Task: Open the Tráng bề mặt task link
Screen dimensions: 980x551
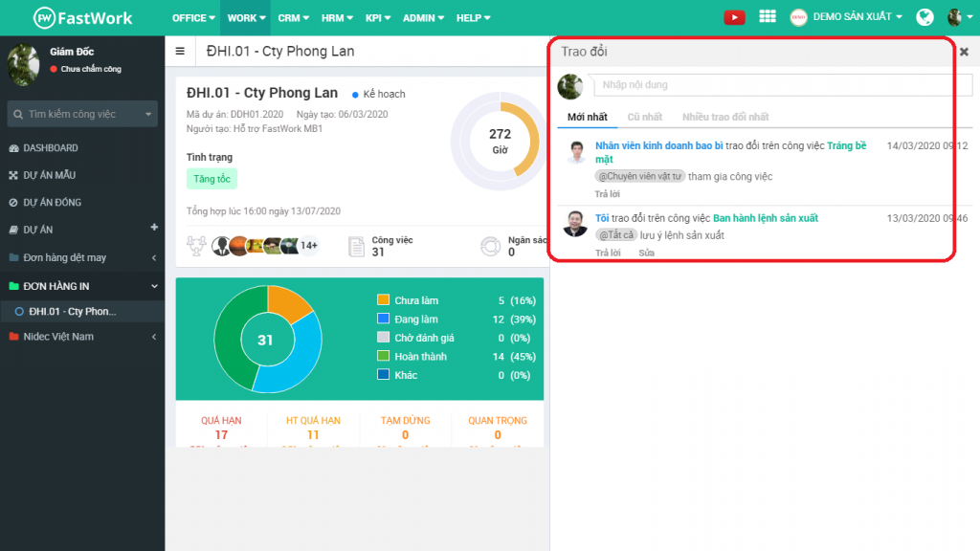Action: point(730,152)
